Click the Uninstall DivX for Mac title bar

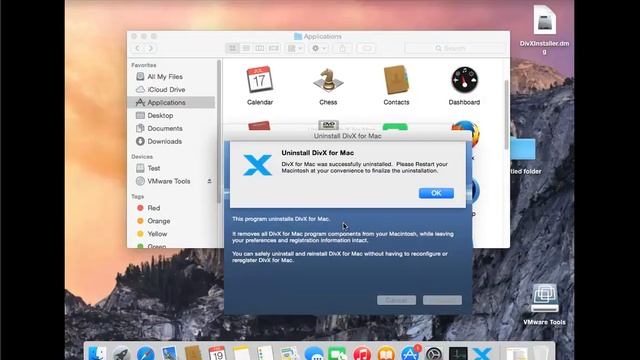pyautogui.click(x=348, y=136)
